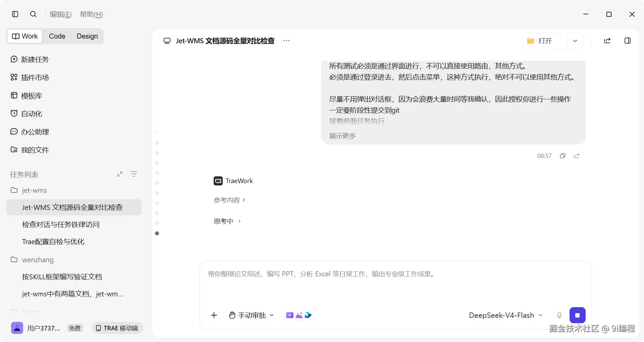644x342 pixels.
Task: Share the user message via arrow icon
Action: pos(577,156)
